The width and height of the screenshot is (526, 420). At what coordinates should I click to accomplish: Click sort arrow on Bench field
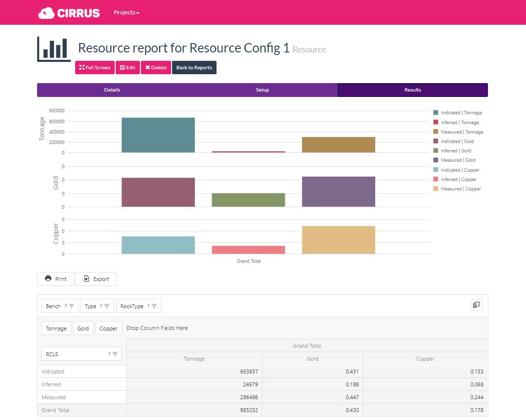click(65, 306)
